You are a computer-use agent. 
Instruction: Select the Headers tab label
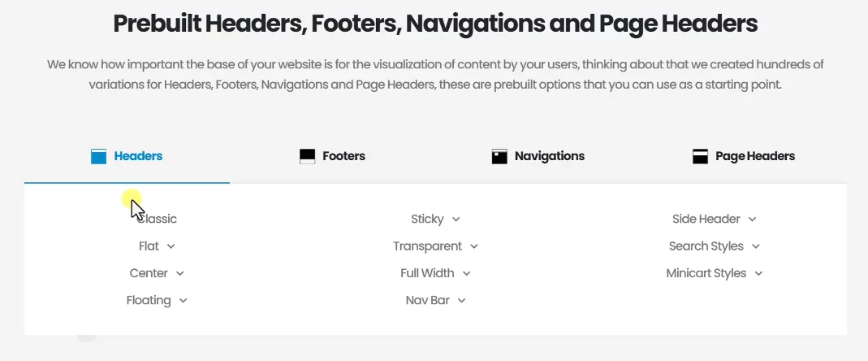click(138, 156)
